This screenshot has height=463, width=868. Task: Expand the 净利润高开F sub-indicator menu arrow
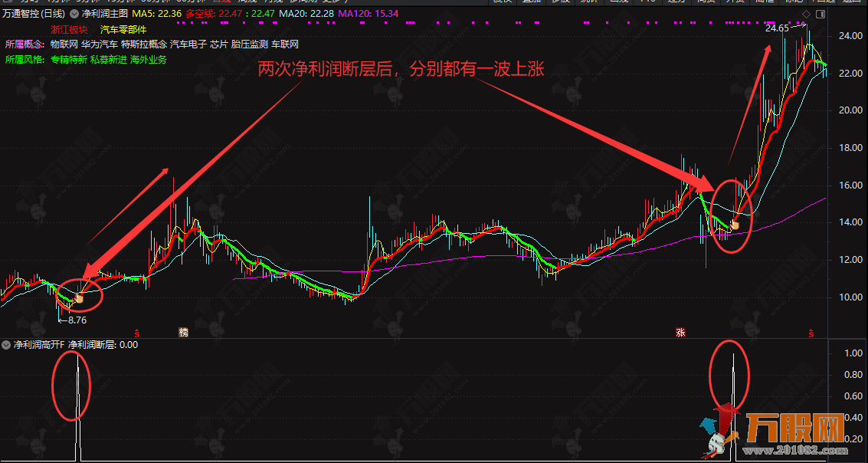[6, 344]
